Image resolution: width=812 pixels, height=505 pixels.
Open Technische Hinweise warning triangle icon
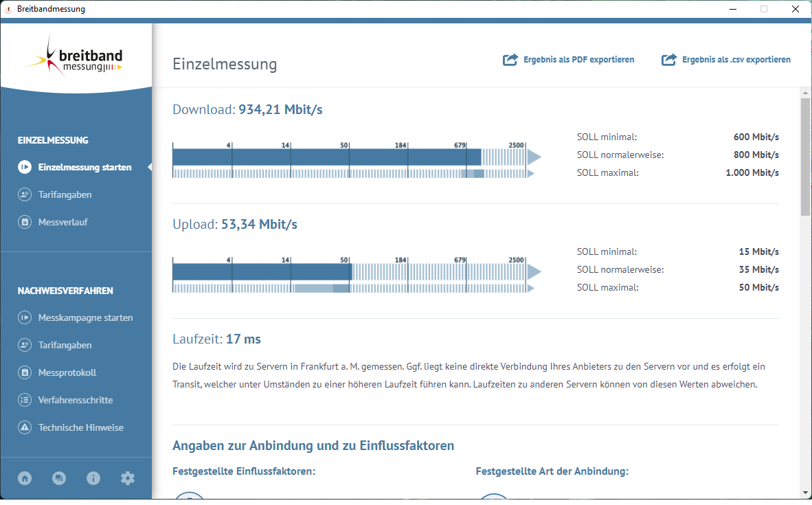(x=25, y=427)
